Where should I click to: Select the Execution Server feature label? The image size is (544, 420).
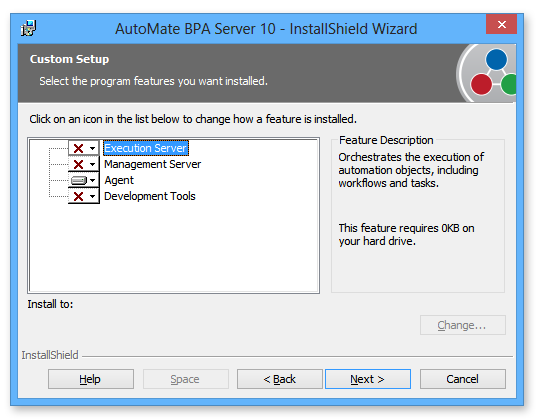click(x=146, y=148)
